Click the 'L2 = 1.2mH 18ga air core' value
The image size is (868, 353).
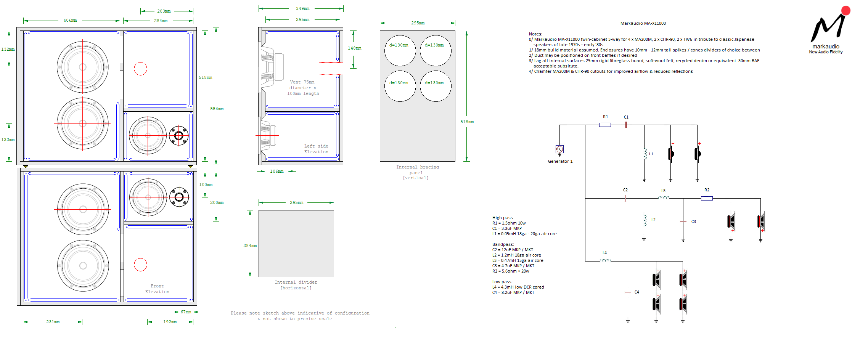coord(516,255)
